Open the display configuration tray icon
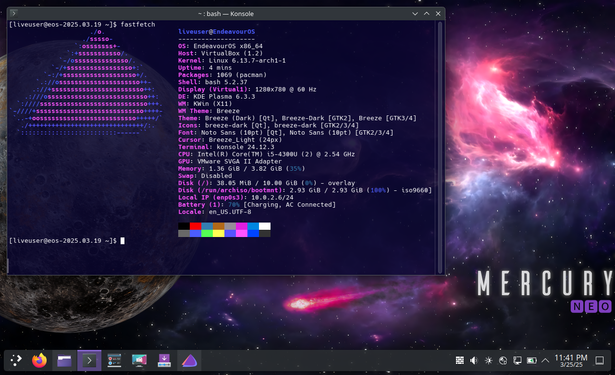This screenshot has width=615, height=375. pos(517,360)
